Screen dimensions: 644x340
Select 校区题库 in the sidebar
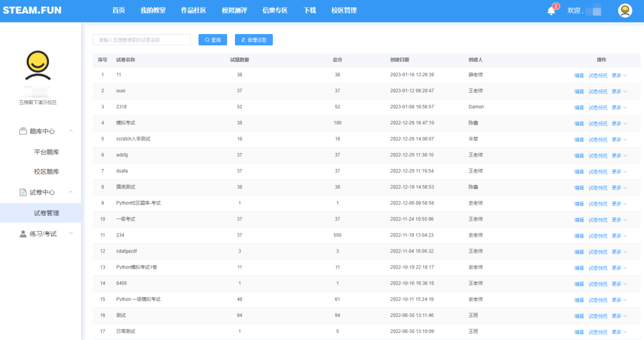coord(47,171)
